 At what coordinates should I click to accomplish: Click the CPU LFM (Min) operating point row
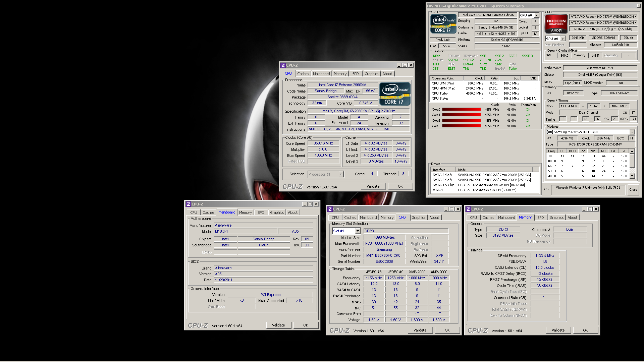coord(485,83)
